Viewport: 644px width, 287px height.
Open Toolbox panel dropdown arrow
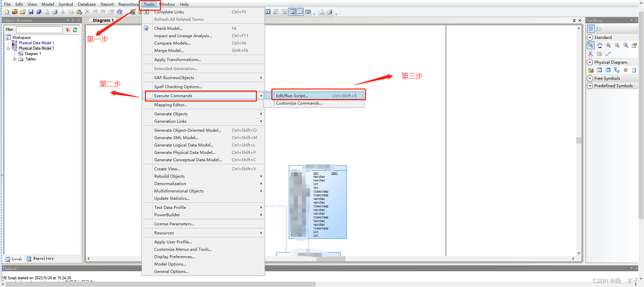[x=632, y=20]
